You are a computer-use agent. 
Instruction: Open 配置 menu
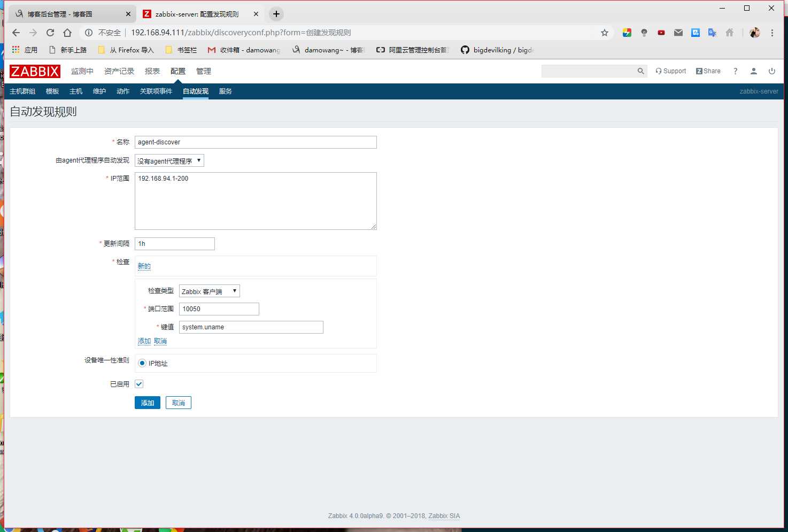tap(178, 71)
